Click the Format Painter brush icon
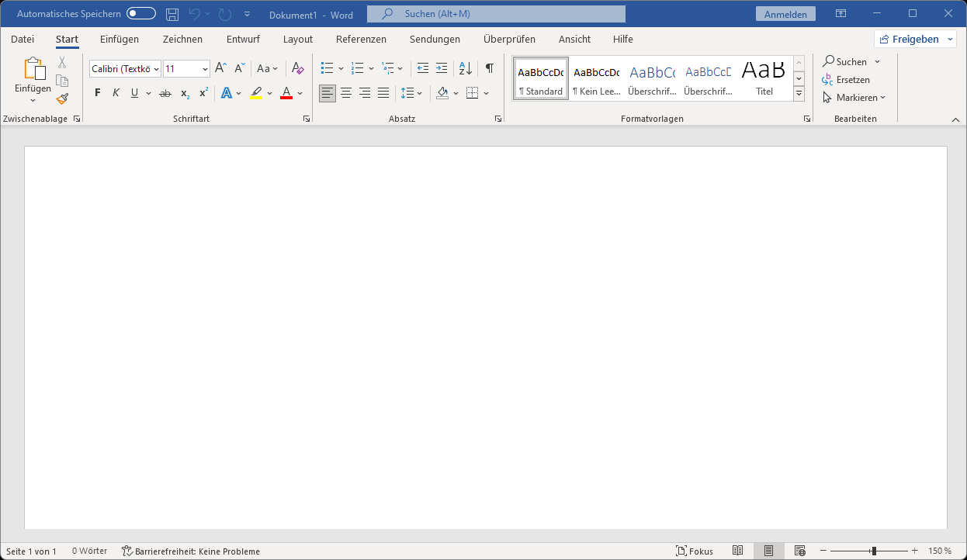Viewport: 967px width, 560px height. pos(62,99)
